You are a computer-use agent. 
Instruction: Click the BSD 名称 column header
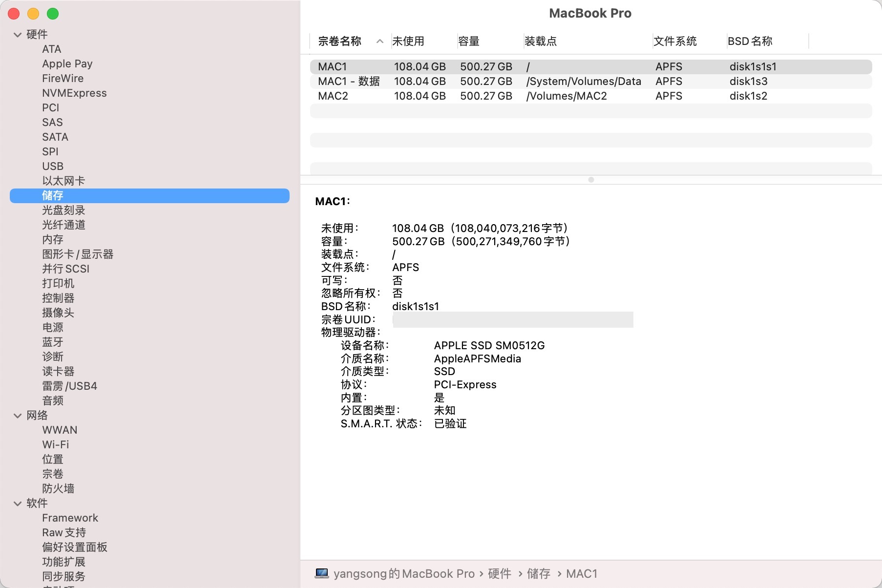750,42
